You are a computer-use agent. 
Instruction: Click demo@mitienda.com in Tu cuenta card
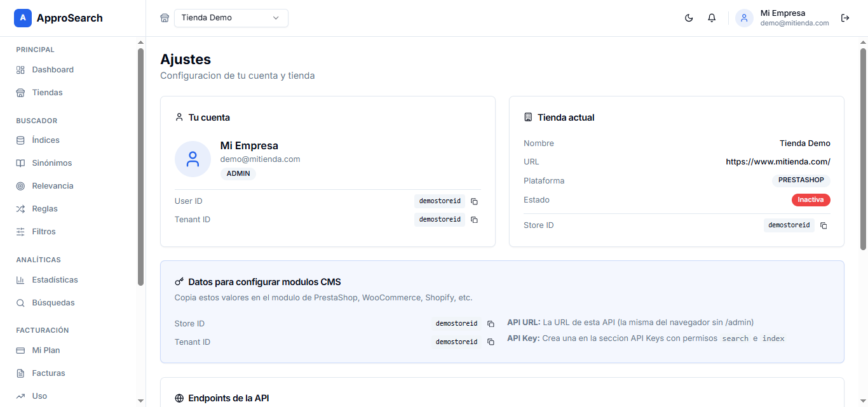261,159
